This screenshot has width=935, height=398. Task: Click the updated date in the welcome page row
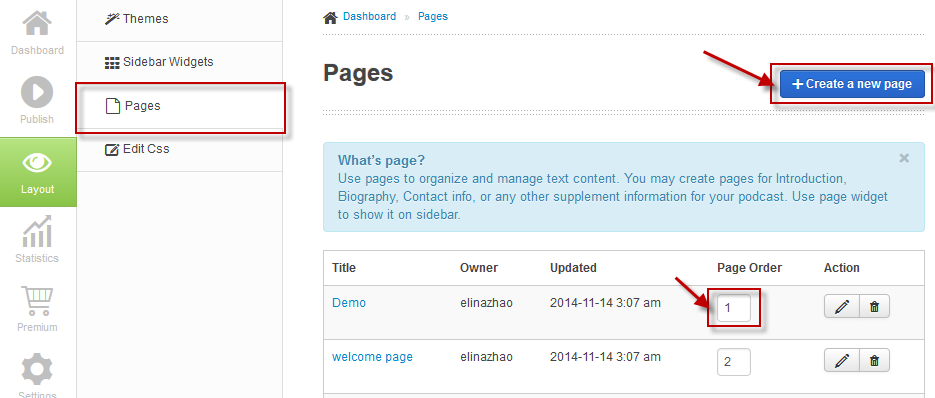pyautogui.click(x=605, y=357)
